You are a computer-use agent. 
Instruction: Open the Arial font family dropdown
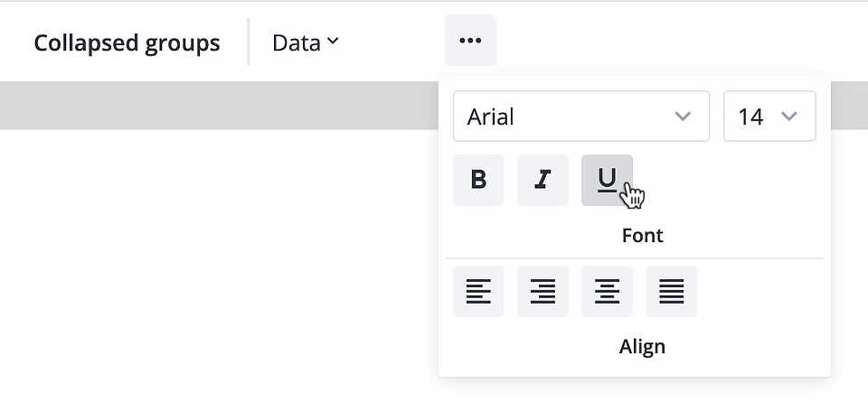581,117
